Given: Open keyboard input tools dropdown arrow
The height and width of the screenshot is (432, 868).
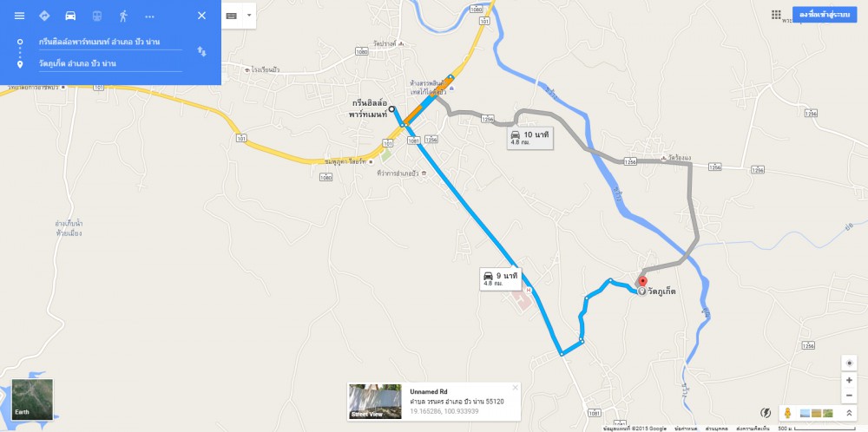Looking at the screenshot, I should coord(249,16).
